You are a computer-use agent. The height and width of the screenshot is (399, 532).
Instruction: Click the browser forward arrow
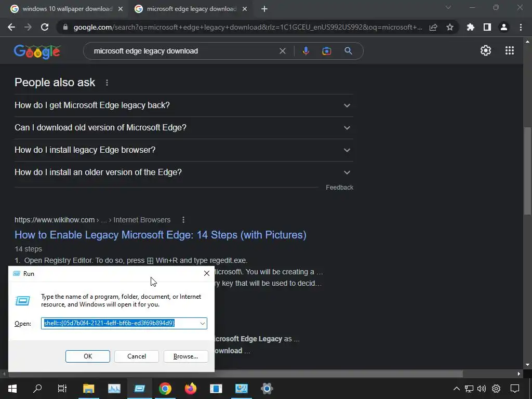[28, 27]
